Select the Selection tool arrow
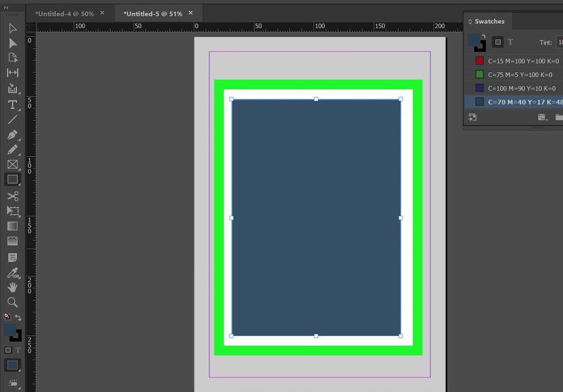Image resolution: width=563 pixels, height=392 pixels. tap(12, 29)
